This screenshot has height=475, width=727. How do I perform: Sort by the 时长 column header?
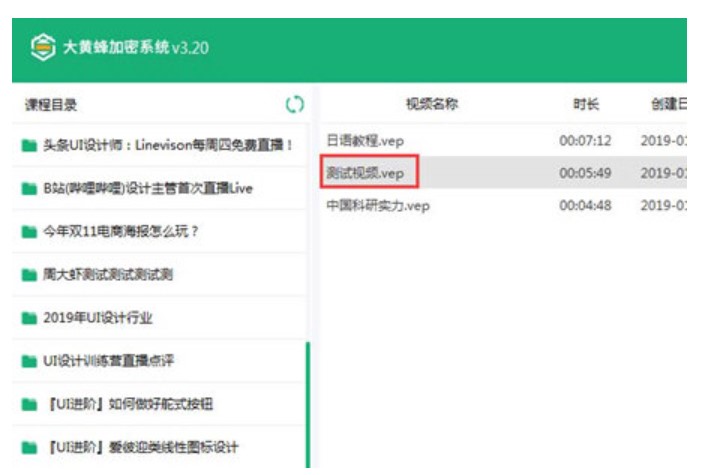pyautogui.click(x=586, y=104)
